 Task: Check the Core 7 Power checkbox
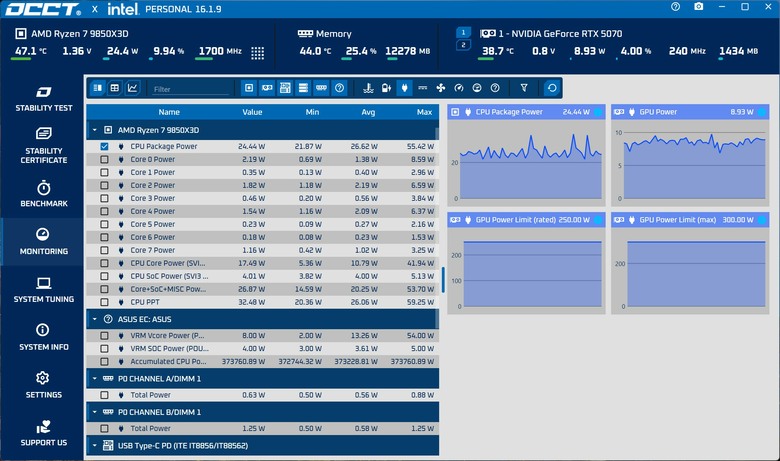click(x=104, y=250)
